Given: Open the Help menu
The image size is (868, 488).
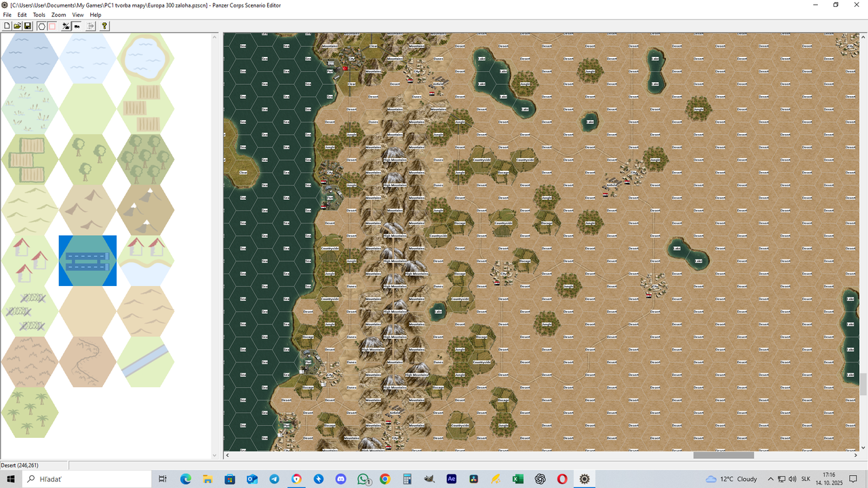Looking at the screenshot, I should [96, 15].
